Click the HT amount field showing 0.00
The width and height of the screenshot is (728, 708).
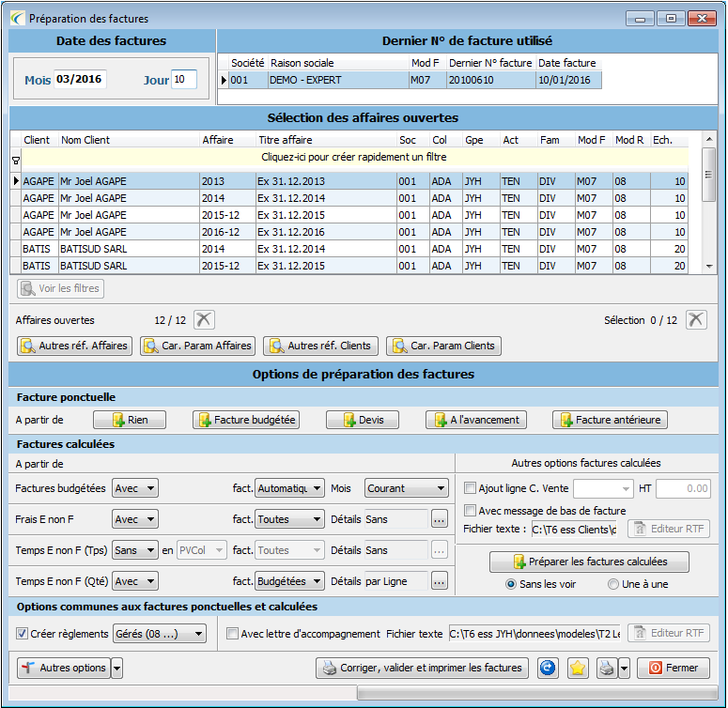[x=684, y=488]
